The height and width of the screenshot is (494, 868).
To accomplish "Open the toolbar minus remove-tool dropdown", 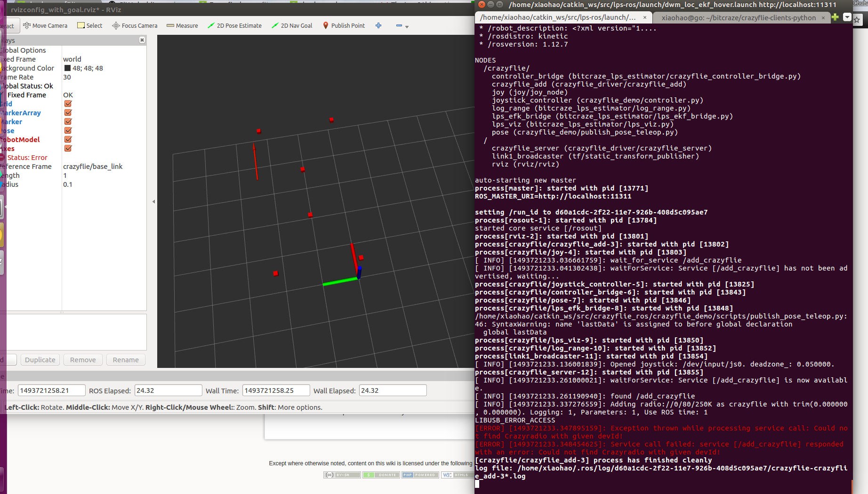I will click(402, 26).
